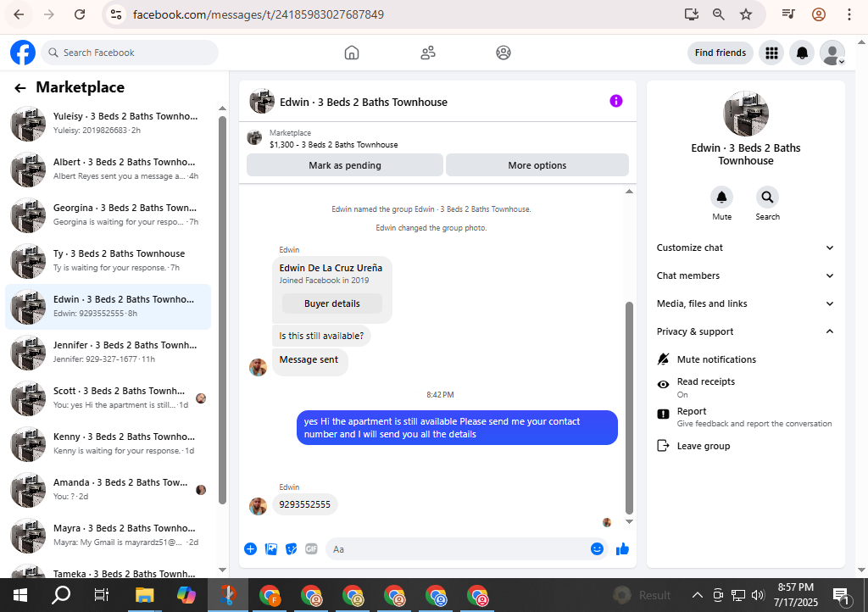
Task: Click the conversation list scrollbar
Action: coord(223,310)
